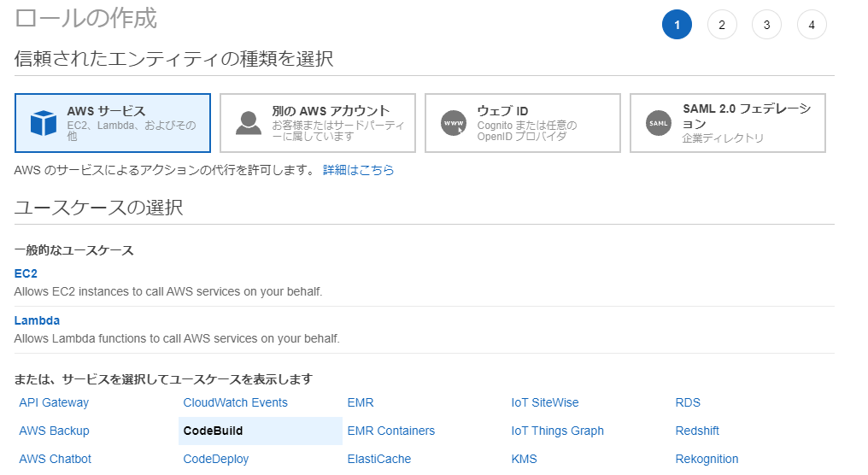868x475 pixels.
Task: Go to wizard step 2 indicator
Action: click(x=722, y=25)
